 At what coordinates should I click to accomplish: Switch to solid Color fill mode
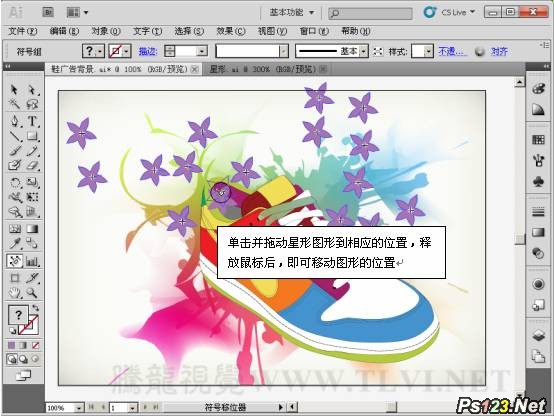pyautogui.click(x=12, y=345)
